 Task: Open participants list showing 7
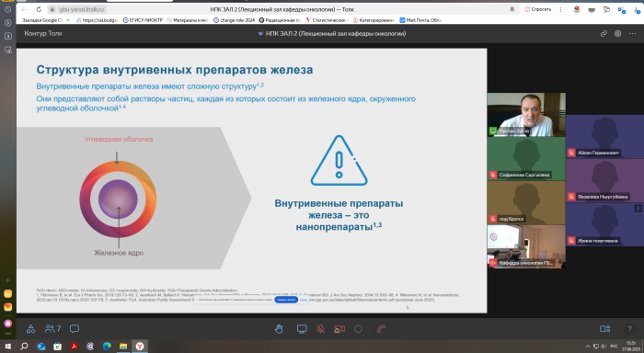53,329
